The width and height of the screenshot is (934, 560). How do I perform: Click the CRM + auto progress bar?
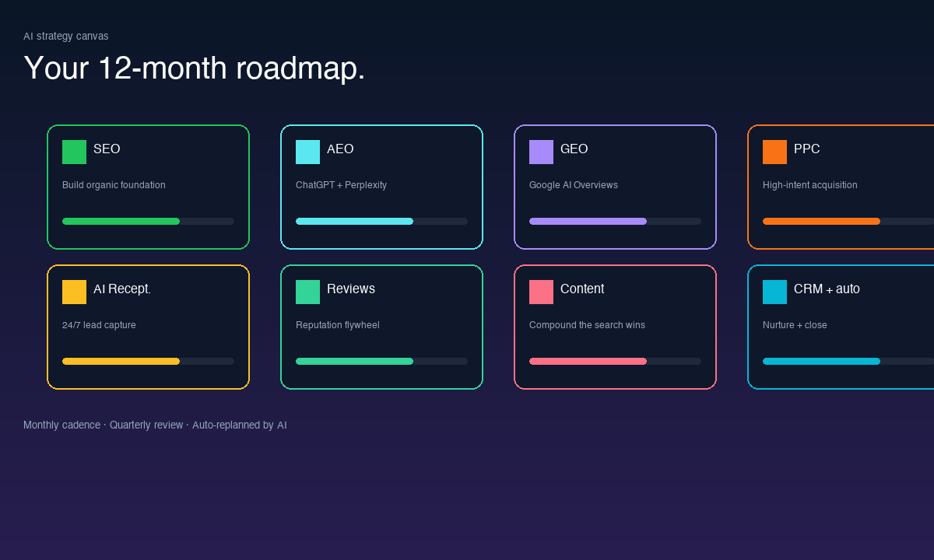coord(848,361)
